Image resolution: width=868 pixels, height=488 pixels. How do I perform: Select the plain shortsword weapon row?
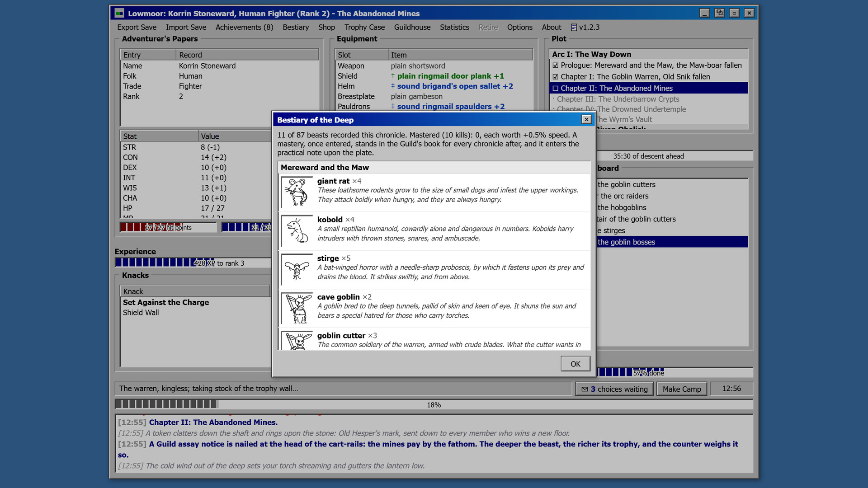(434, 66)
